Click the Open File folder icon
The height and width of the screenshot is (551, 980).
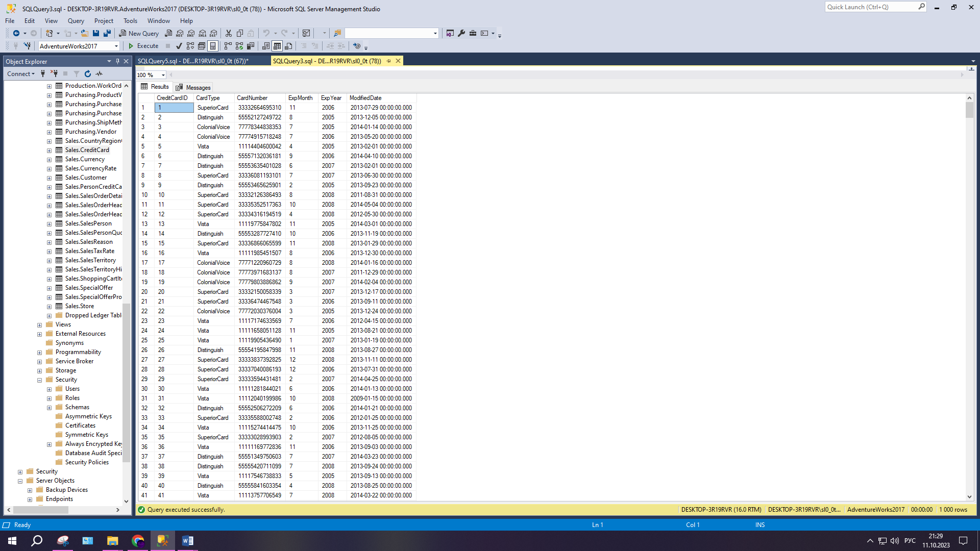(85, 33)
